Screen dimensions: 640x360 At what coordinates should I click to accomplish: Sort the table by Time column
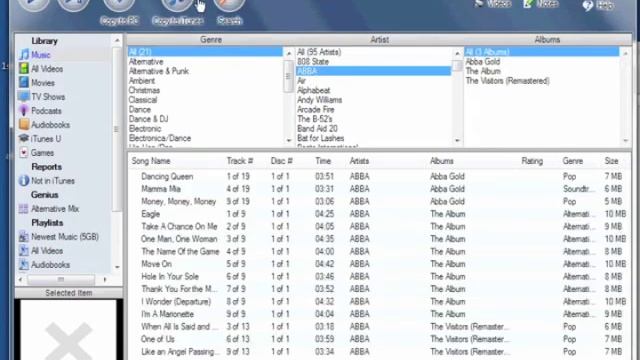[x=323, y=161]
